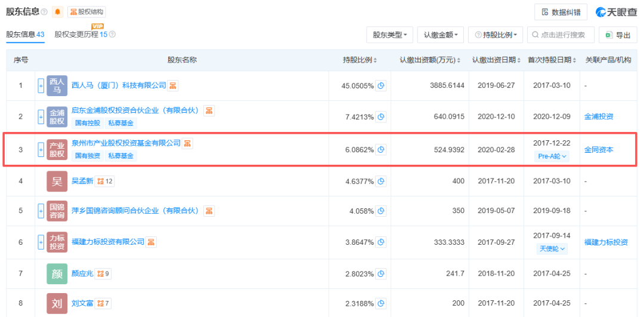This screenshot has width=644, height=317.
Task: Open shareholder 颜应兆 link
Action: pos(82,273)
